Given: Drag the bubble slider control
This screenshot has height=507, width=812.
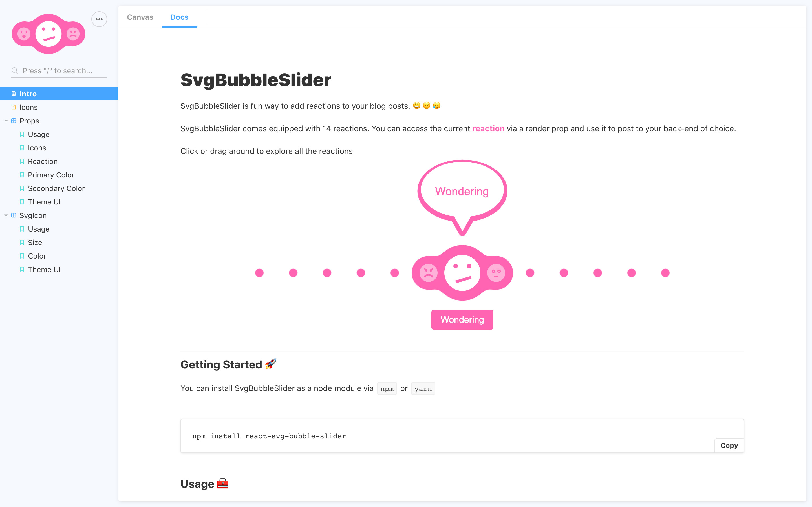Looking at the screenshot, I should coord(462,272).
